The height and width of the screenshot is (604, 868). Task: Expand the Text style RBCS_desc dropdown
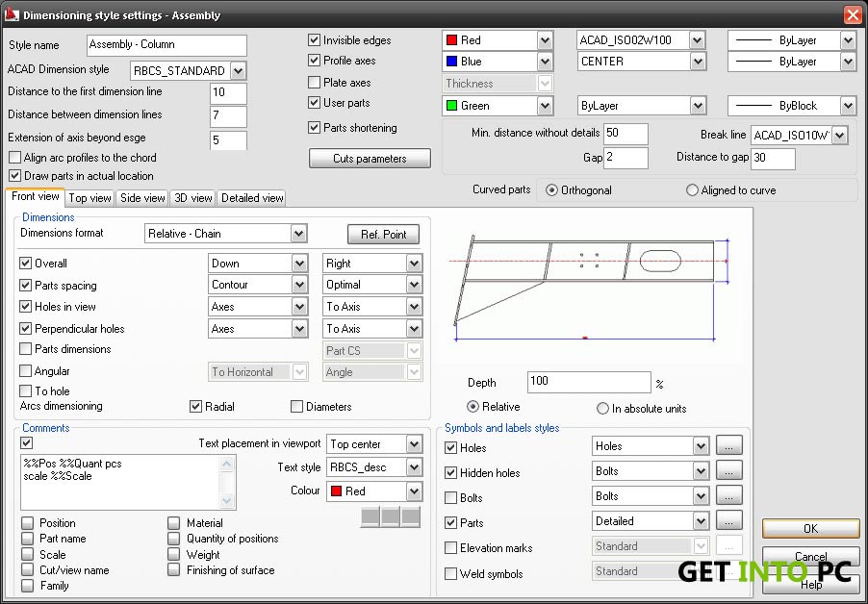coord(414,467)
